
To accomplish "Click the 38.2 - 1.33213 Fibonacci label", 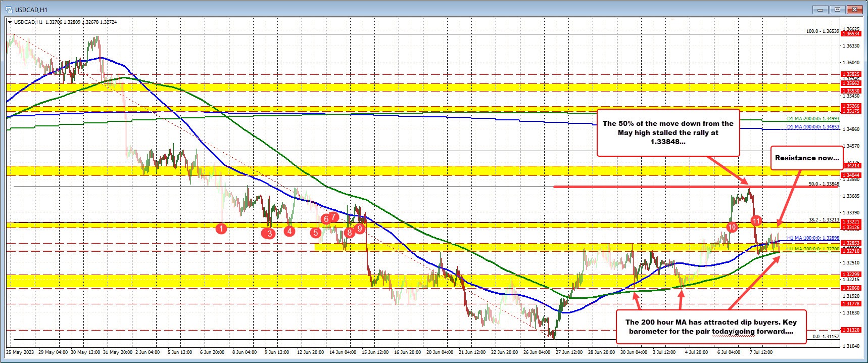I will pos(824,220).
